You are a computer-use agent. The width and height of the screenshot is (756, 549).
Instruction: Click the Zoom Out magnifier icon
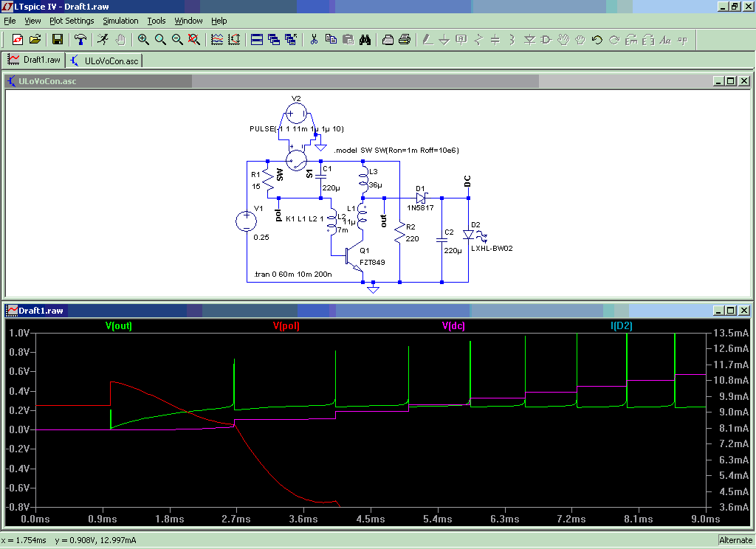(x=177, y=40)
